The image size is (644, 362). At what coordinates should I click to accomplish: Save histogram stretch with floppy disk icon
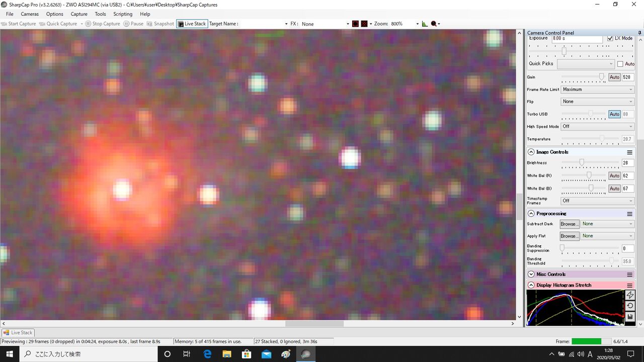point(630,317)
